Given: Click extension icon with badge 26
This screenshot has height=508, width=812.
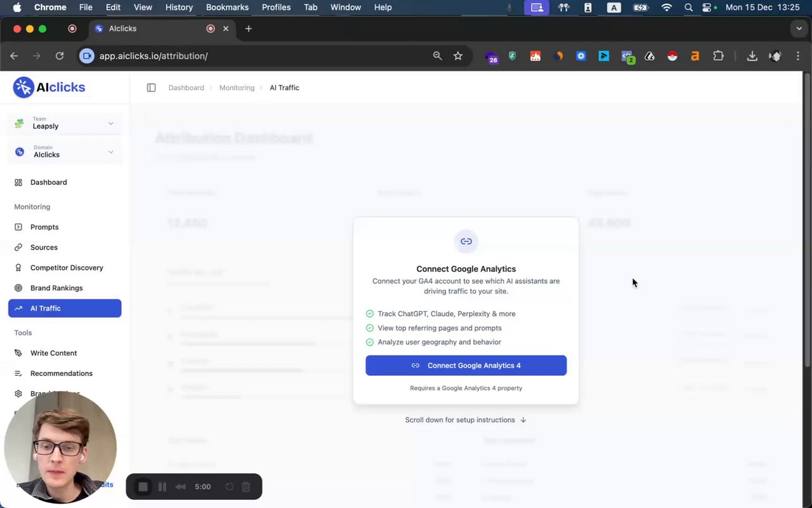Looking at the screenshot, I should (x=491, y=57).
